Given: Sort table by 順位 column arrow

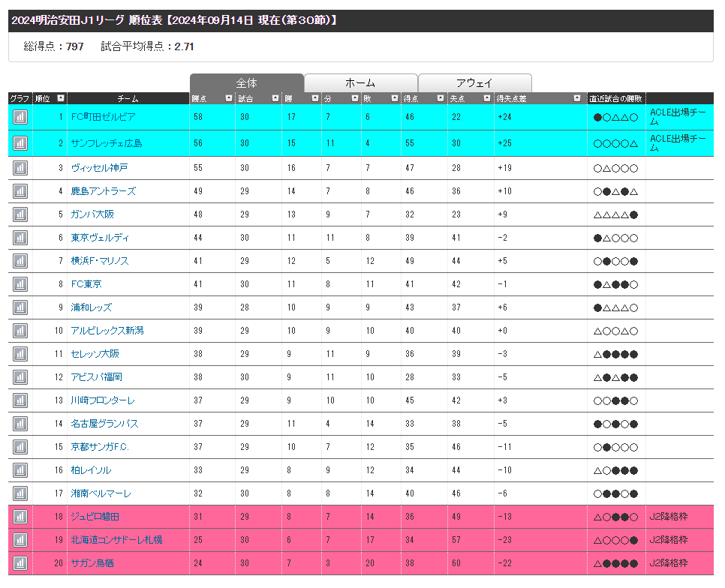Looking at the screenshot, I should [60, 98].
